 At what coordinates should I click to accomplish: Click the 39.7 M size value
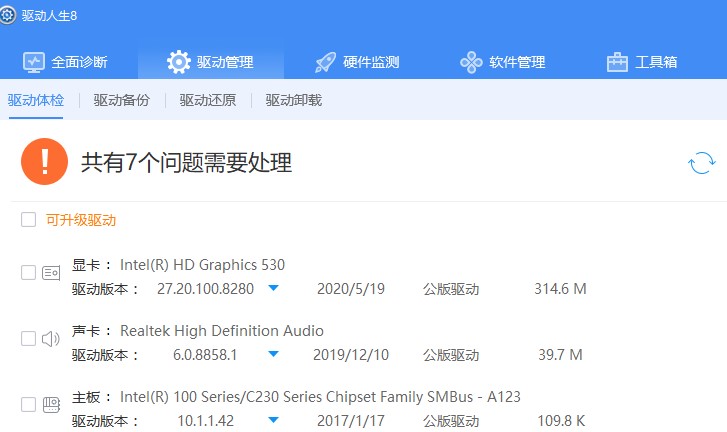tap(560, 355)
